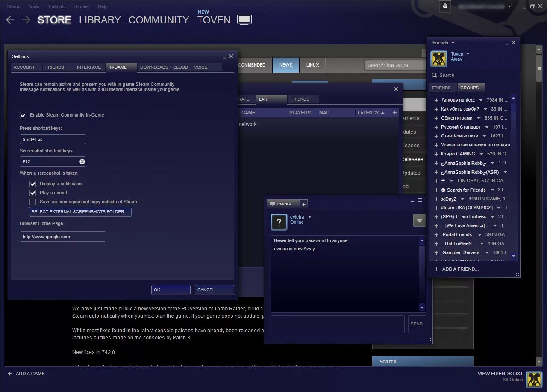547x392 pixels.
Task: Open Big Picture mode monitor icon
Action: 244,20
